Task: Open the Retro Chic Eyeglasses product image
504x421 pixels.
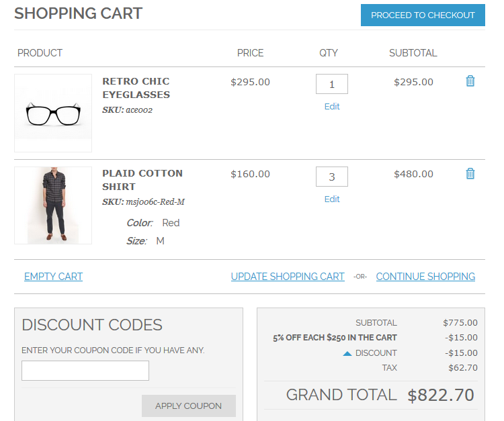Action: [53, 113]
